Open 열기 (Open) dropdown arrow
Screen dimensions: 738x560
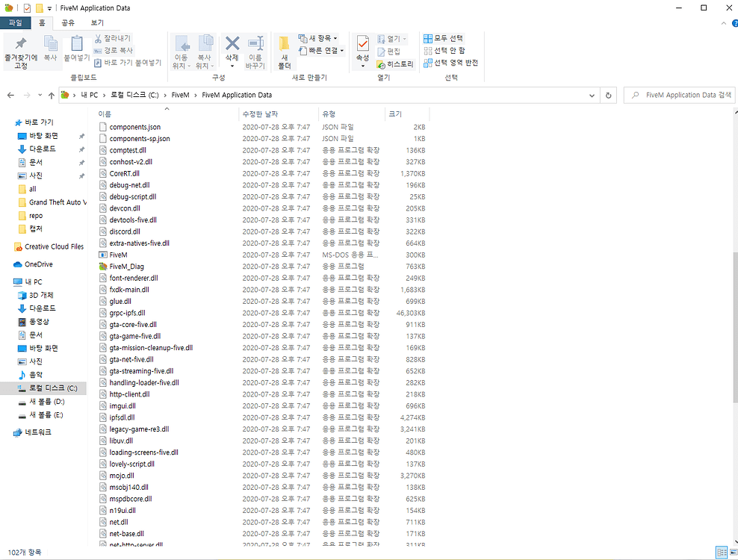[x=404, y=39]
